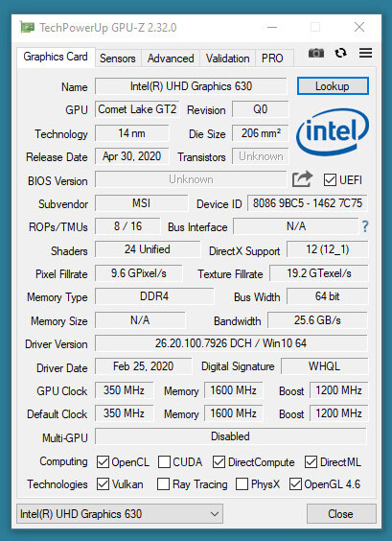Click the Close button at bottom
Image resolution: width=392 pixels, height=541 pixels.
(x=340, y=514)
